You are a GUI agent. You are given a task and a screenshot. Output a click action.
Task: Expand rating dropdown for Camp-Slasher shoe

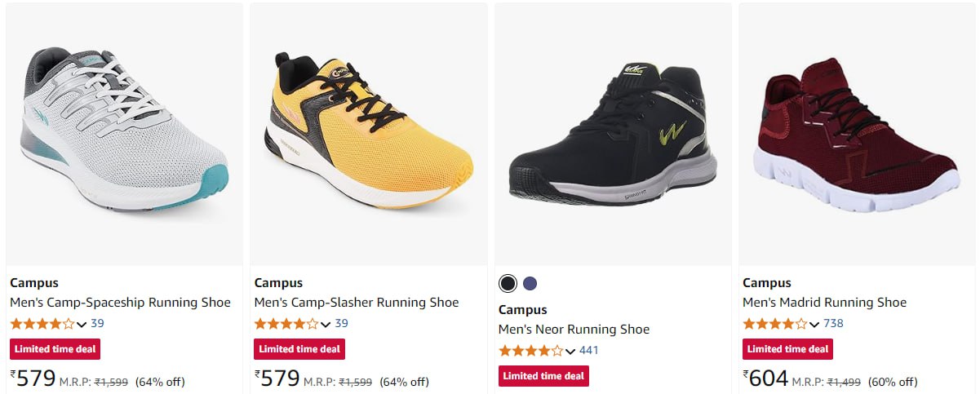pyautogui.click(x=326, y=324)
